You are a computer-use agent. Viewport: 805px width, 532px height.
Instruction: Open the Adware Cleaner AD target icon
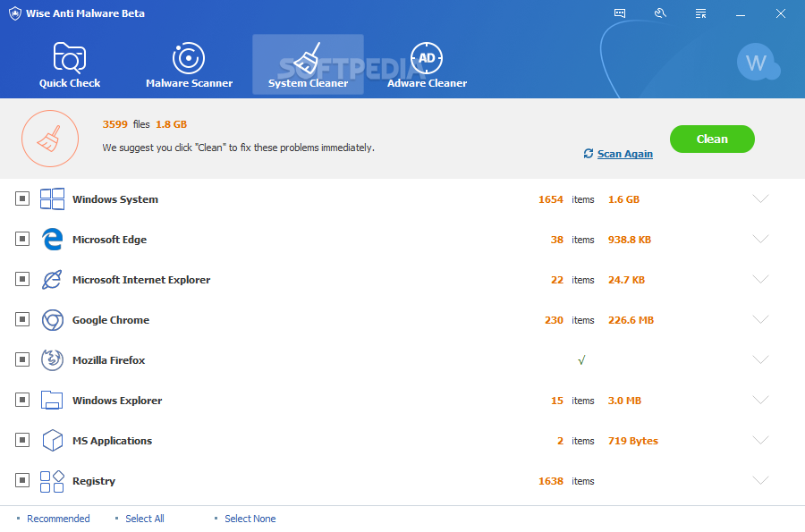(x=427, y=57)
